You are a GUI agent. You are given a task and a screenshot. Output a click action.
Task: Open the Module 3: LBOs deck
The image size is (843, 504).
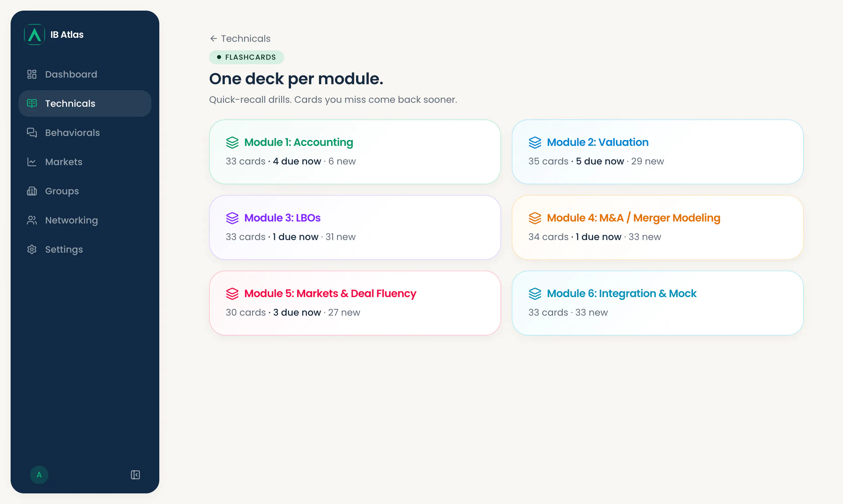coord(355,227)
